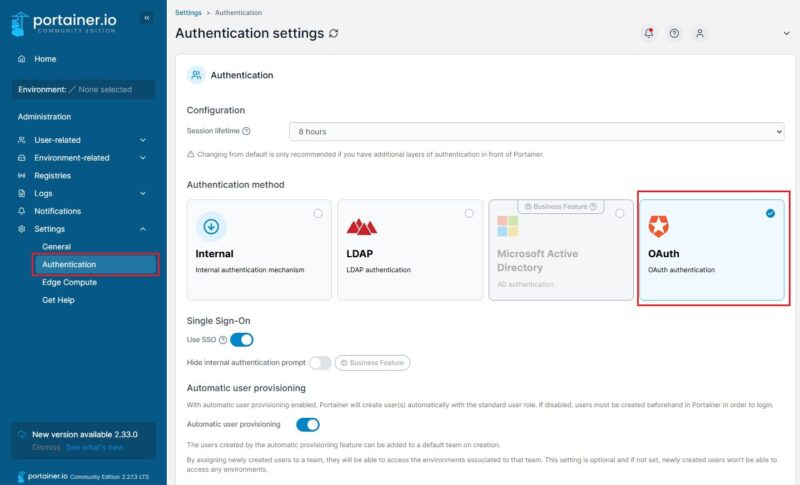
Task: Expand the User-related menu chevron
Action: click(x=143, y=140)
